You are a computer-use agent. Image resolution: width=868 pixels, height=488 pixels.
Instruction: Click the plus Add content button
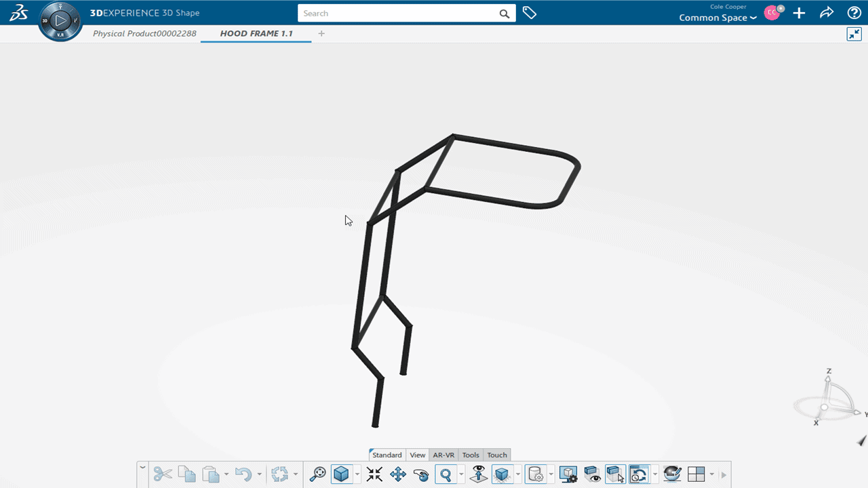[800, 13]
